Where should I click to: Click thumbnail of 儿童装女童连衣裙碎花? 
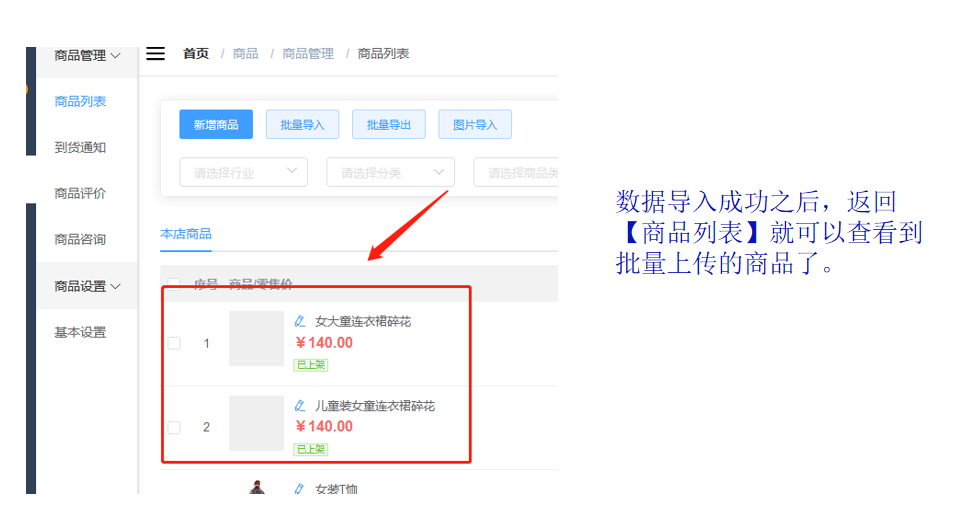point(256,423)
